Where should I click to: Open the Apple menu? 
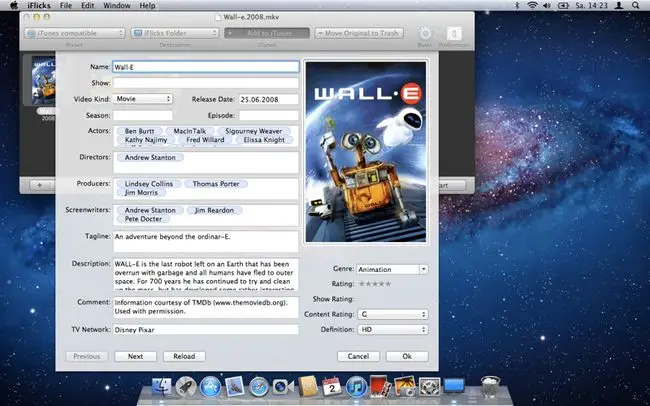click(14, 5)
